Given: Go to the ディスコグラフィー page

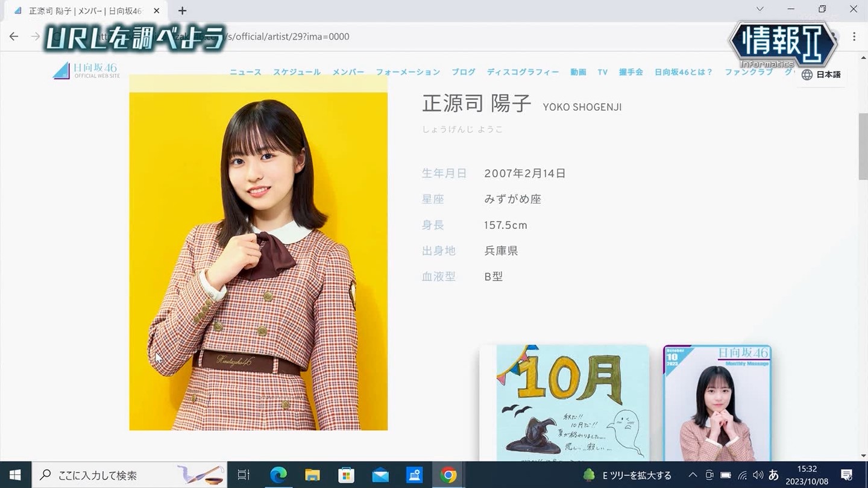Looking at the screenshot, I should click(x=523, y=72).
